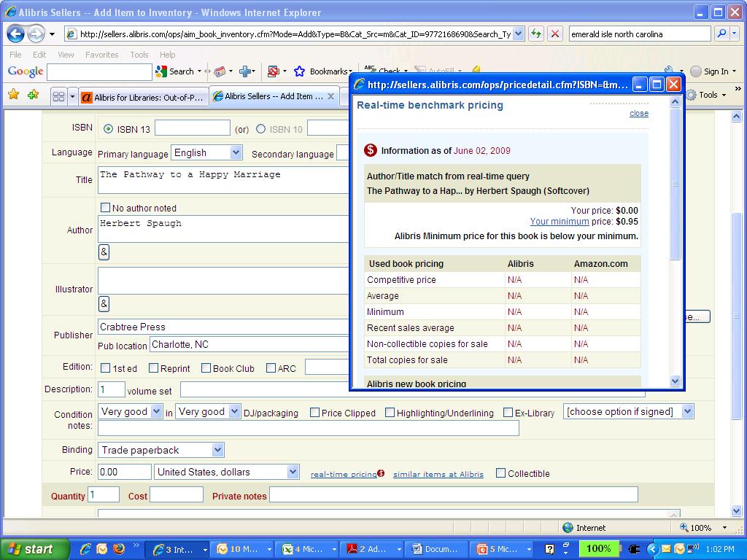Click the browser Forward arrow button
Screen dimensions: 747x560
pos(36,34)
